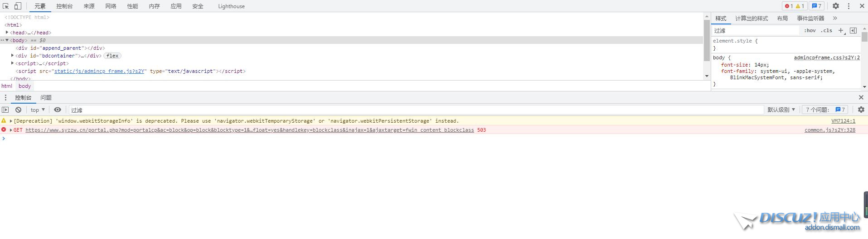
Task: Create a live expression with eye icon
Action: click(x=58, y=110)
